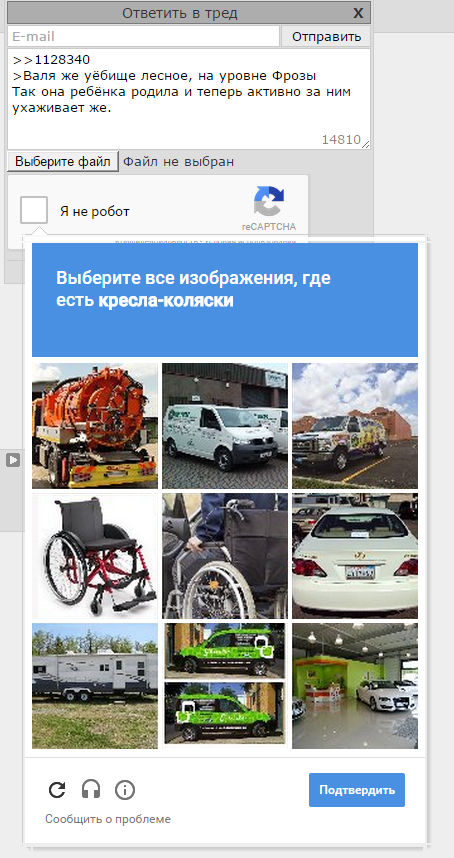Click the gray play arrow on left edge

coord(13,460)
